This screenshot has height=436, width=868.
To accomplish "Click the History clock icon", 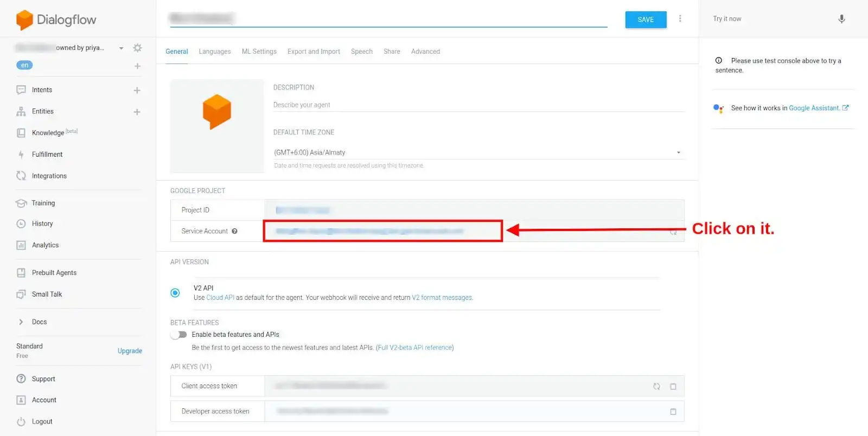I will (21, 223).
